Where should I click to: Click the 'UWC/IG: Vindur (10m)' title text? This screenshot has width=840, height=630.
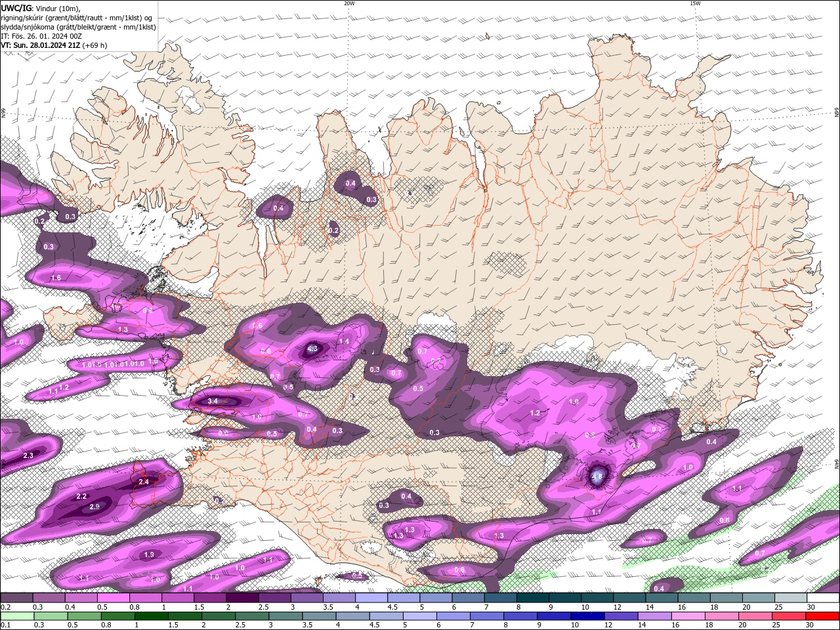tap(41, 8)
